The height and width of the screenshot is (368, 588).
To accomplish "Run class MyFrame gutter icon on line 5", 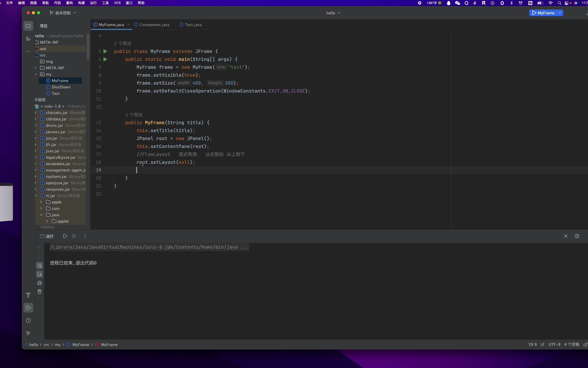I will (x=105, y=51).
